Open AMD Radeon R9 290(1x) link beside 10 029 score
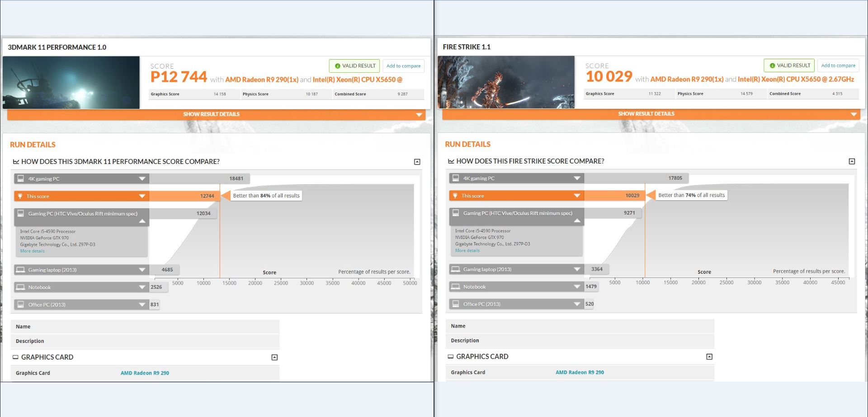The height and width of the screenshot is (417, 868). tap(687, 79)
